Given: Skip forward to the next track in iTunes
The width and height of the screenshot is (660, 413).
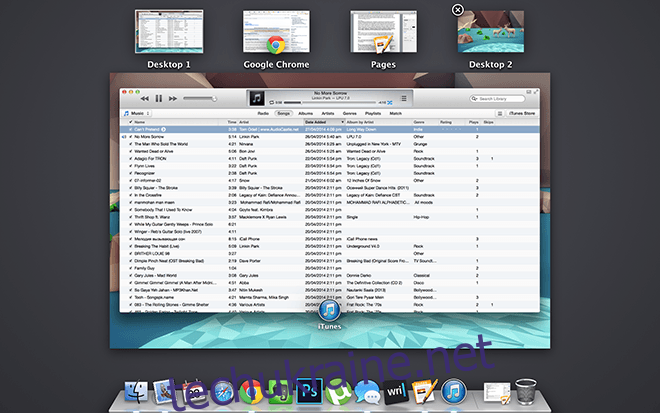Looking at the screenshot, I should point(173,99).
